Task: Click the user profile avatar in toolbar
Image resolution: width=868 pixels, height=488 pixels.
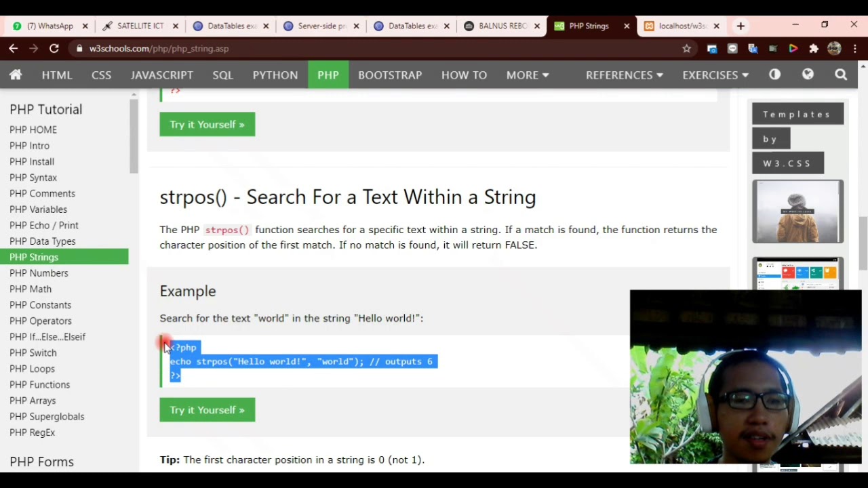Action: [x=835, y=48]
